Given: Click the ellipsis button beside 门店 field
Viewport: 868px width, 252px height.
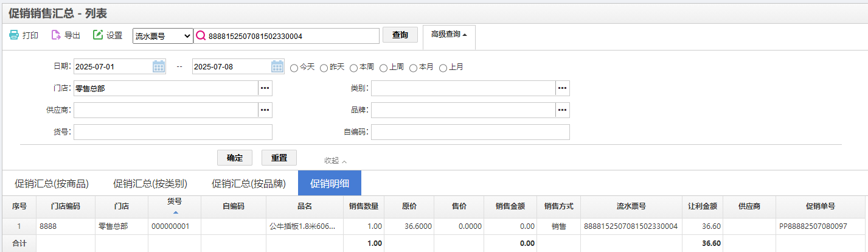Looking at the screenshot, I should pos(265,88).
